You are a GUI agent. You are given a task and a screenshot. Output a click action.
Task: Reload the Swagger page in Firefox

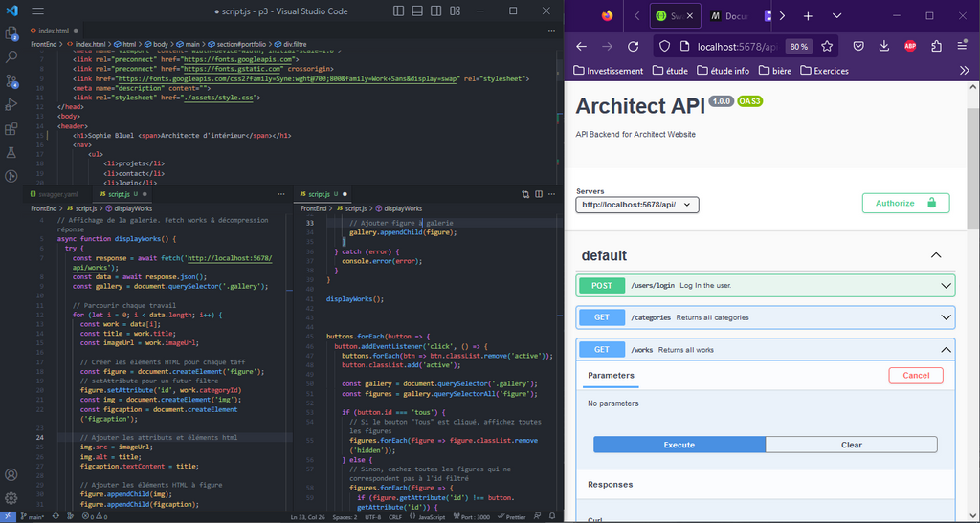(x=633, y=46)
